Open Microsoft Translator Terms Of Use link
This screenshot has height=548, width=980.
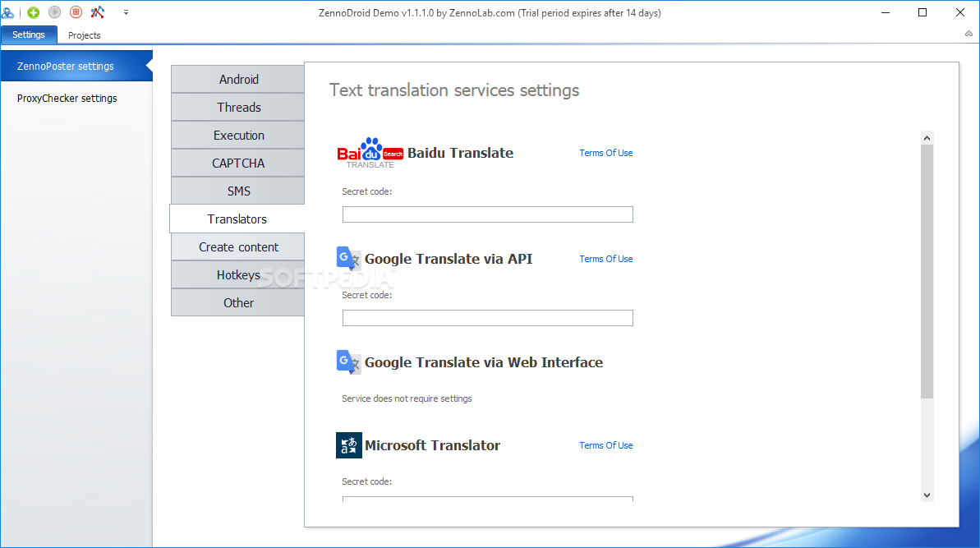click(605, 445)
